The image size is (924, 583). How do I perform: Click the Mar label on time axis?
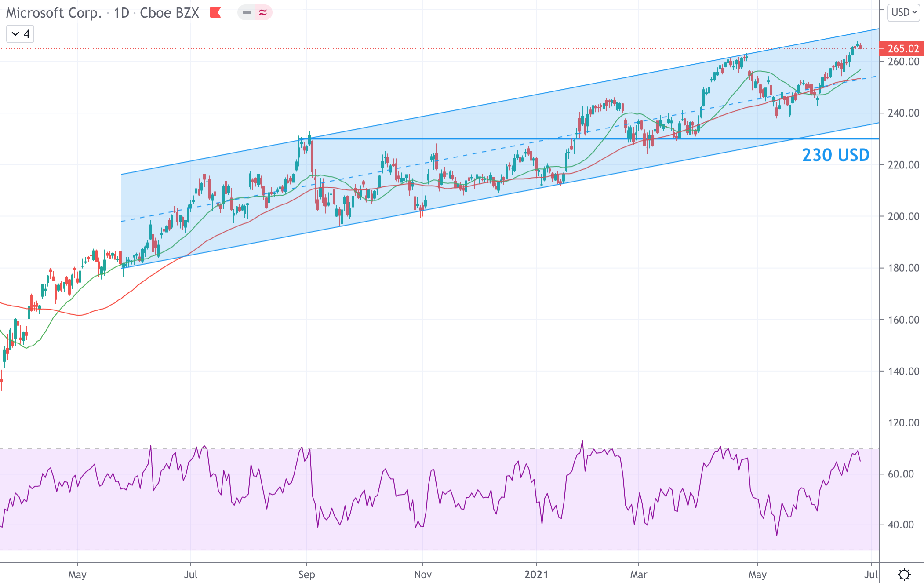point(639,575)
